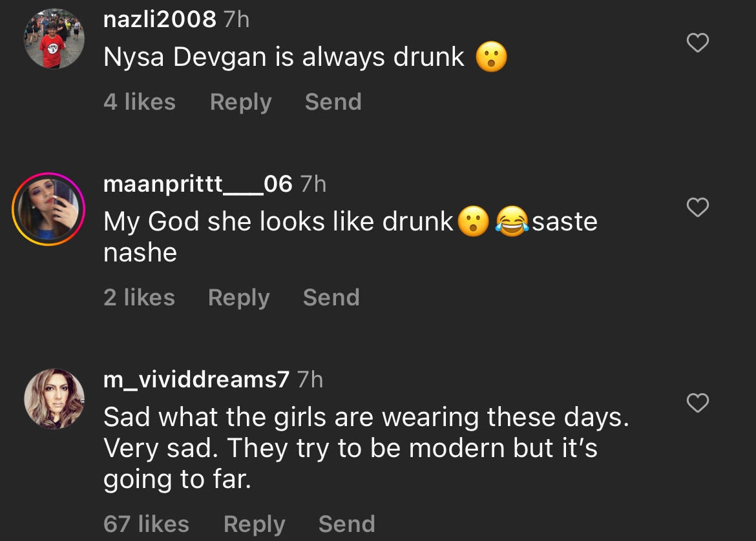Viewport: 756px width, 541px height.
Task: Reply to nazli2008's comment
Action: (240, 102)
